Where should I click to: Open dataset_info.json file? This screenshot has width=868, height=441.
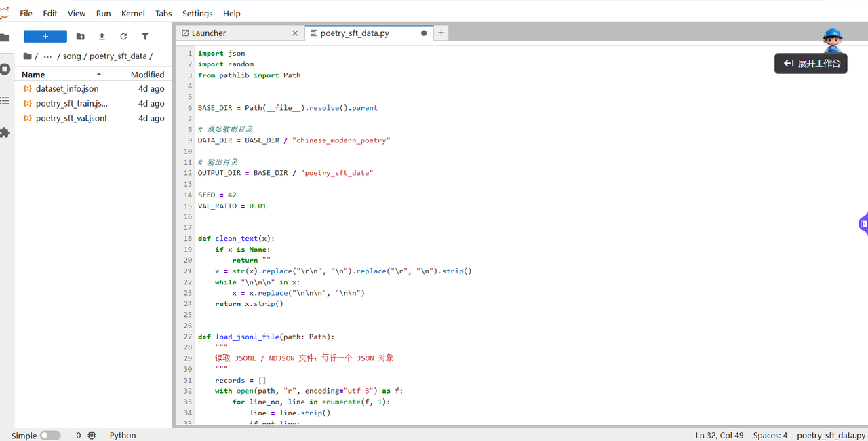[67, 89]
